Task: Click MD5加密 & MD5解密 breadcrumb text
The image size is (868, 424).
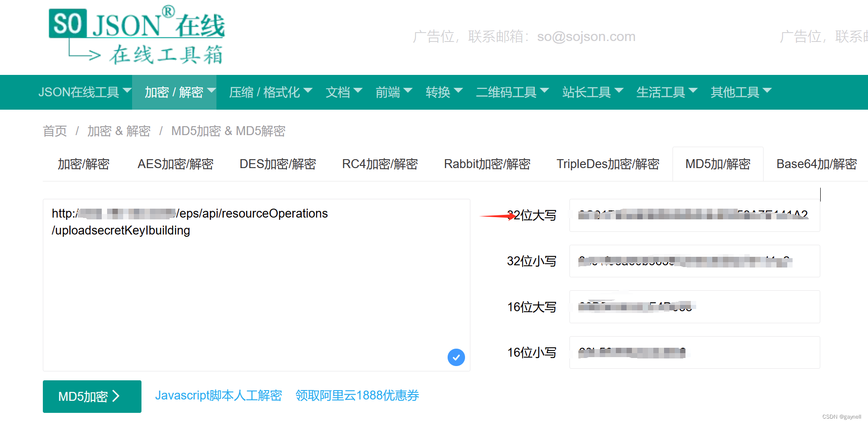Action: [228, 131]
